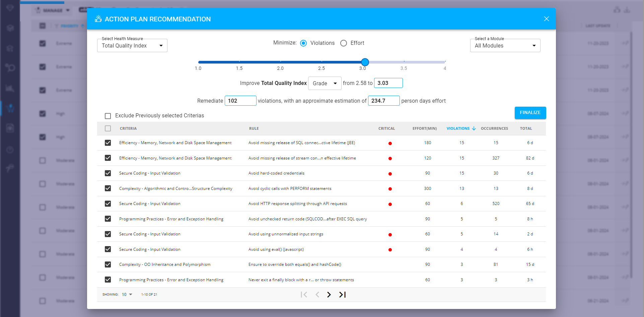Open Showing rows-per-page dropdown
The width and height of the screenshot is (644, 317).
(x=127, y=295)
